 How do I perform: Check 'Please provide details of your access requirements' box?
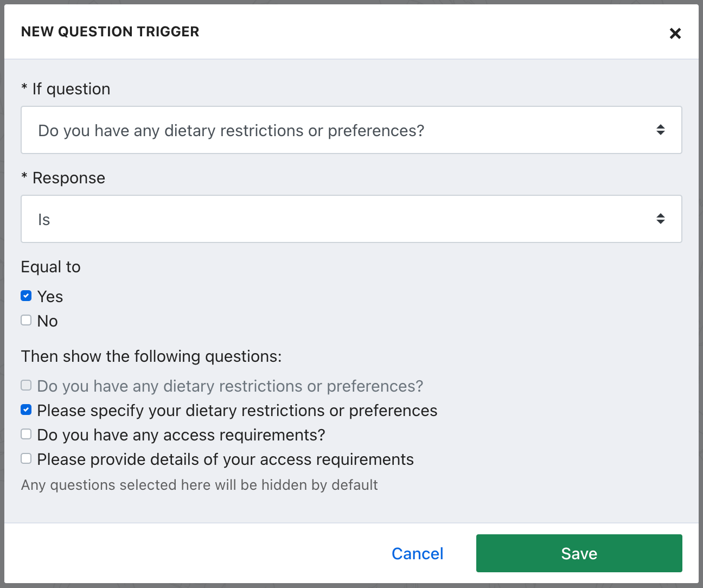tap(26, 458)
